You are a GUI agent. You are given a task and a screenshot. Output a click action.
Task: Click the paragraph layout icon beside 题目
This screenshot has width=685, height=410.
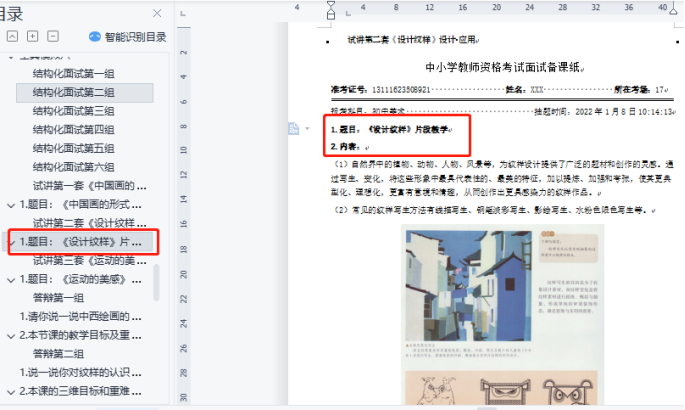[x=294, y=128]
